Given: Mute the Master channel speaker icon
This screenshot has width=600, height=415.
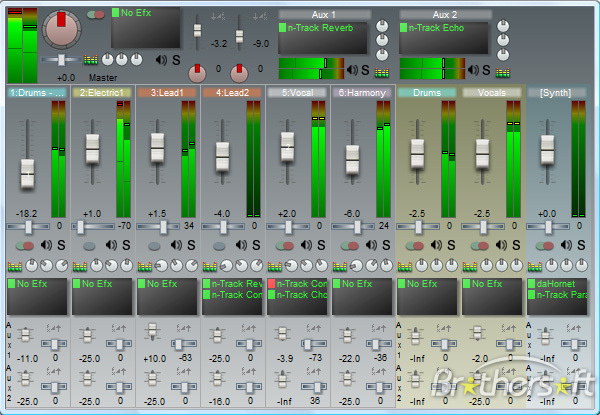Looking at the screenshot, I should (x=161, y=60).
